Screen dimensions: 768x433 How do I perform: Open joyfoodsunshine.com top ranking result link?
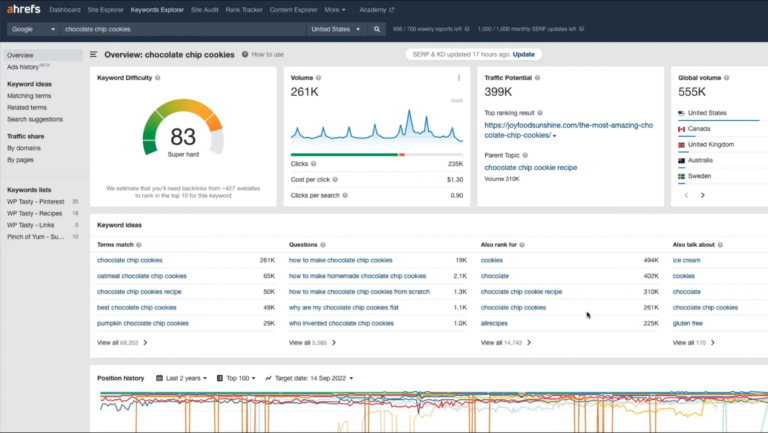click(569, 130)
